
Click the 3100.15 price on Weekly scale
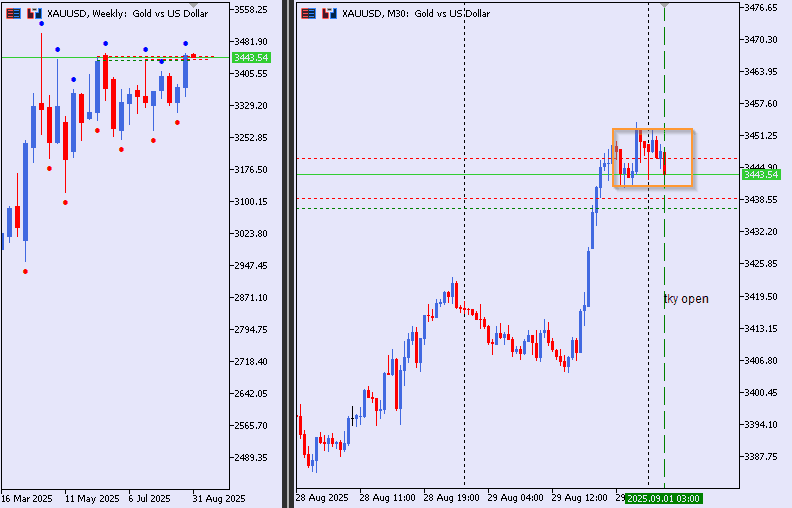click(x=251, y=201)
